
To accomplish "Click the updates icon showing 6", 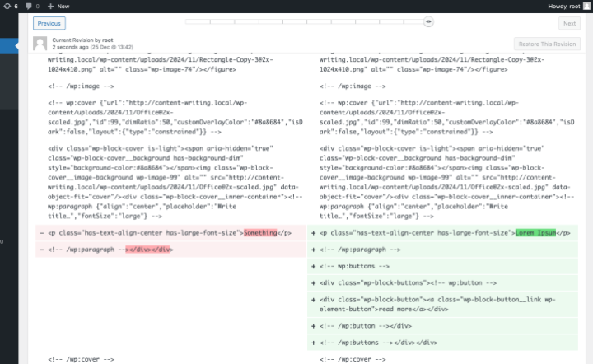I will (11, 6).
